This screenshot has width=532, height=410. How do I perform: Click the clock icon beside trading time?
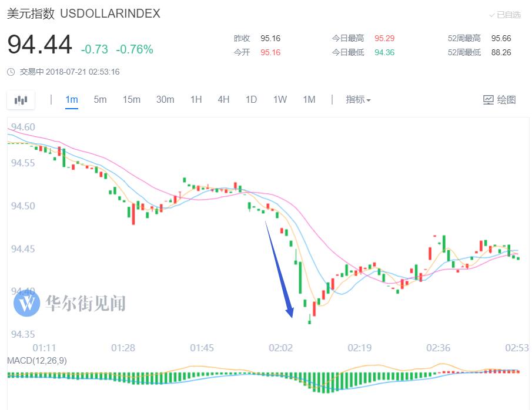click(11, 72)
